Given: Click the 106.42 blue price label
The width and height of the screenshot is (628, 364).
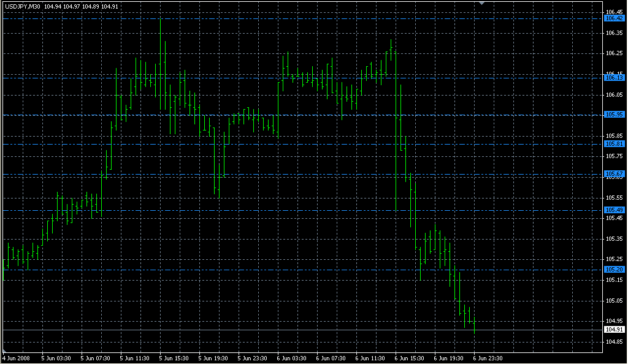Looking at the screenshot, I should [x=614, y=18].
